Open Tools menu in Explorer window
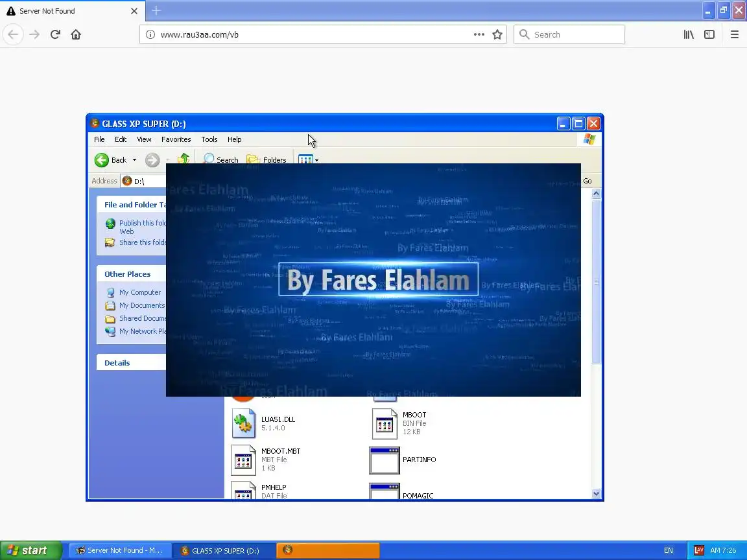Image resolution: width=747 pixels, height=560 pixels. (209, 139)
